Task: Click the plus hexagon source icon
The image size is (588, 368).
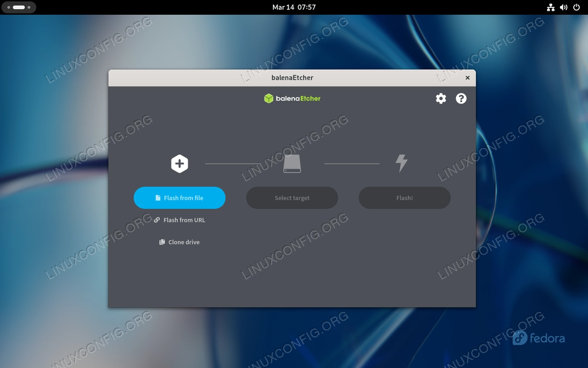Action: pos(179,163)
